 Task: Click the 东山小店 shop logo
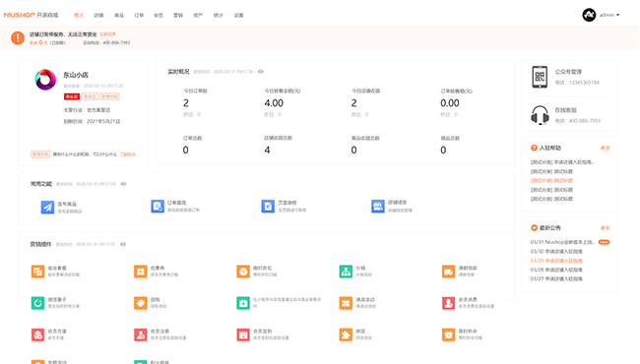(45, 80)
